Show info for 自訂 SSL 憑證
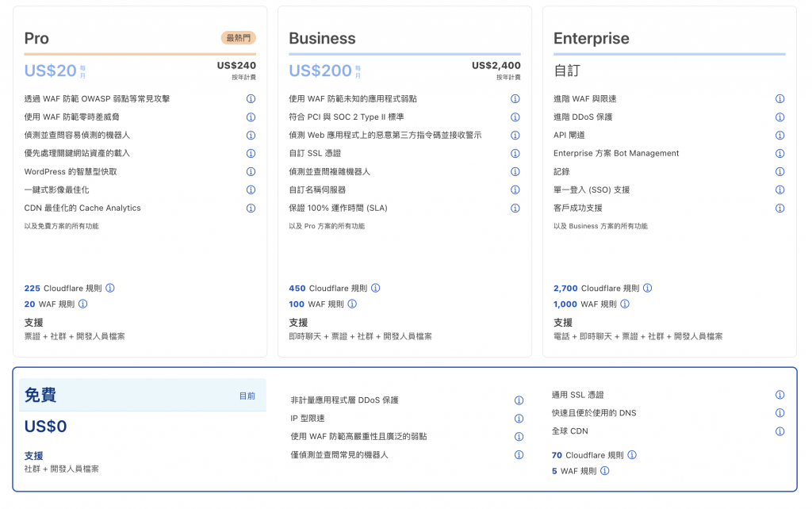 (x=515, y=153)
